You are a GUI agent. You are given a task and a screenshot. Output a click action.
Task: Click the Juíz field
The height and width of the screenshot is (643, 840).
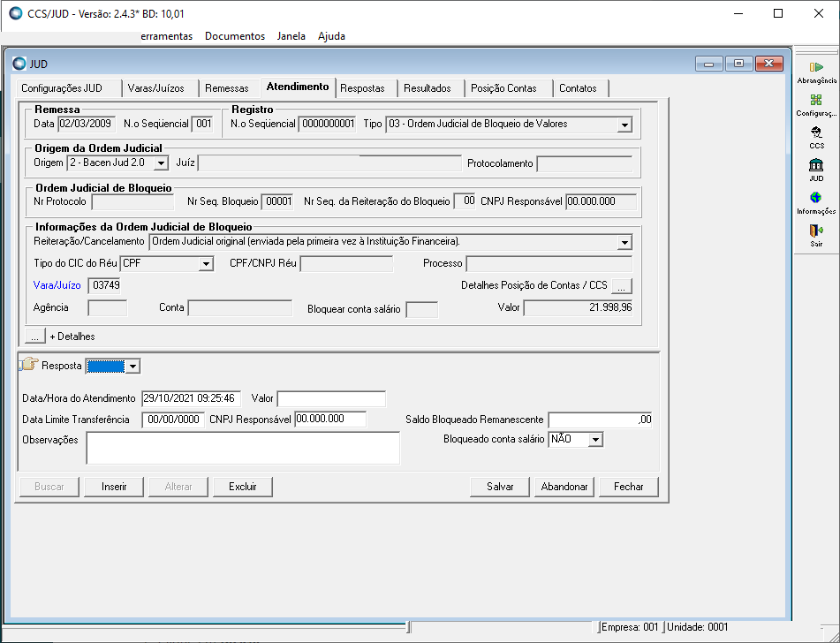click(329, 163)
